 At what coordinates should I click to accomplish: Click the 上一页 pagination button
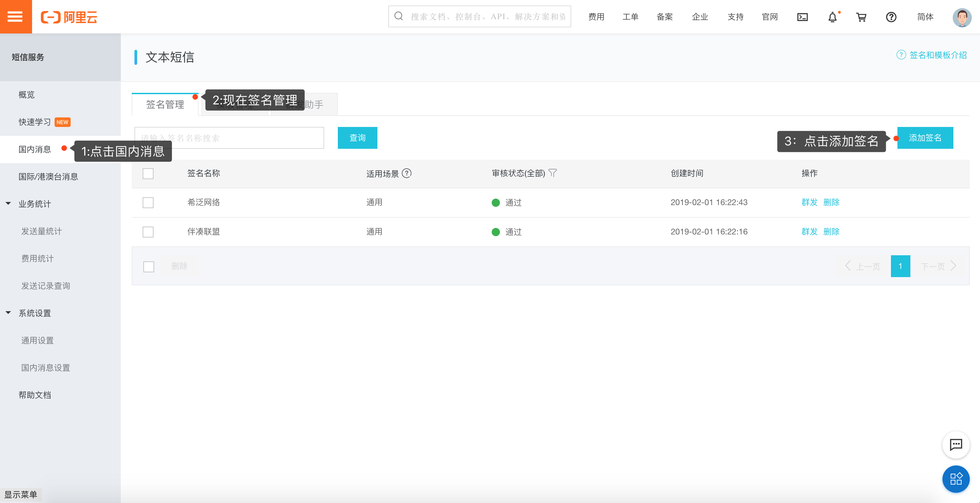click(x=862, y=266)
